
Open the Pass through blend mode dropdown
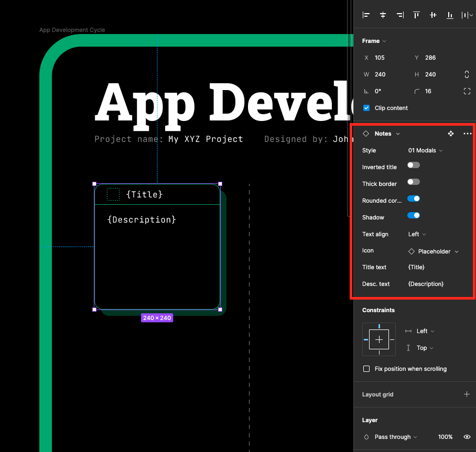[393, 437]
